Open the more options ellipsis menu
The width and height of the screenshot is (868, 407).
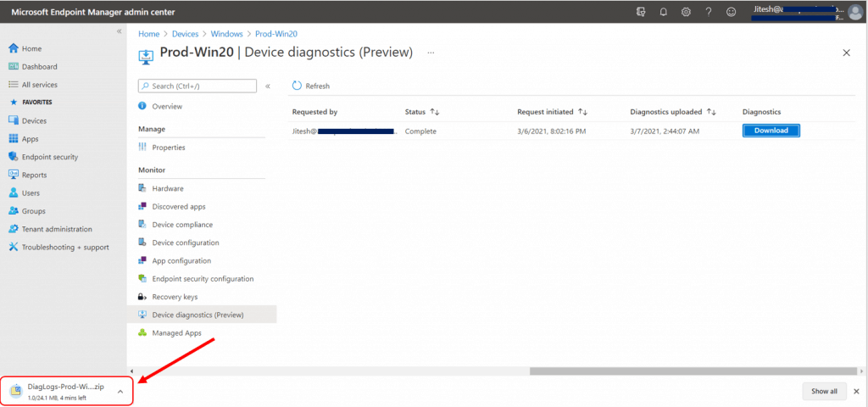tap(431, 53)
